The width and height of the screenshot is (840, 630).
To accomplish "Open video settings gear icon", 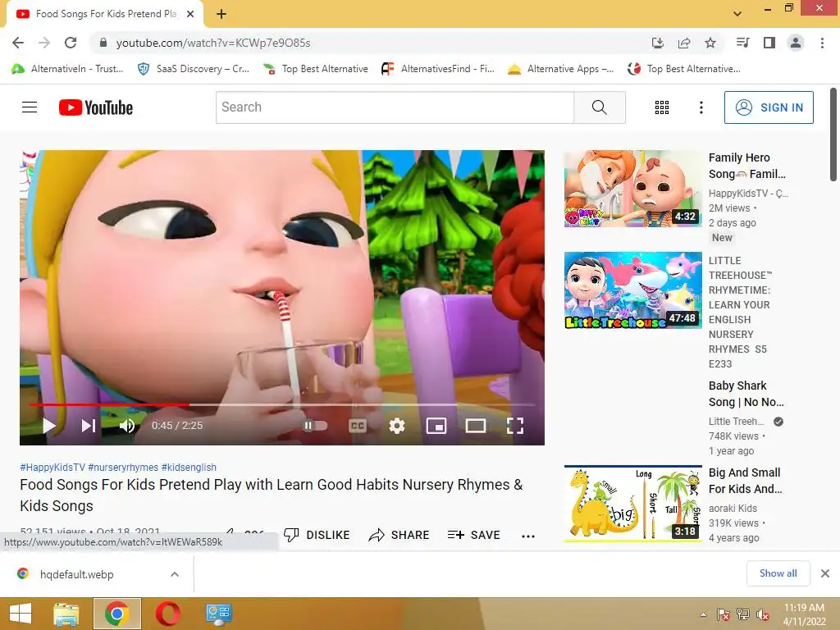I will 396,426.
